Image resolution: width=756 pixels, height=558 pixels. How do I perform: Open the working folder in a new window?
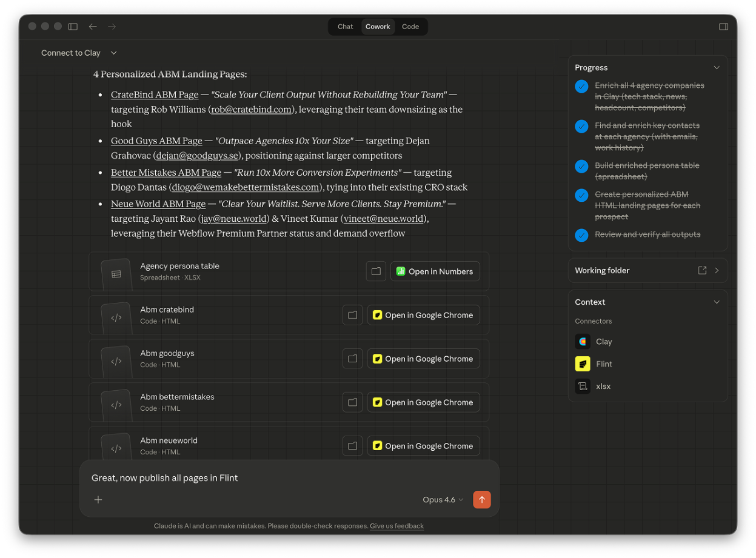[703, 270]
